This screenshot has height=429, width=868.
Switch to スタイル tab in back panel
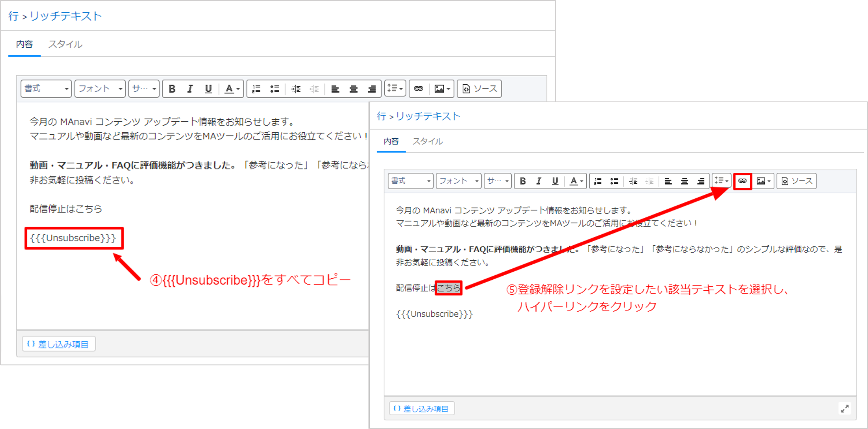point(66,44)
